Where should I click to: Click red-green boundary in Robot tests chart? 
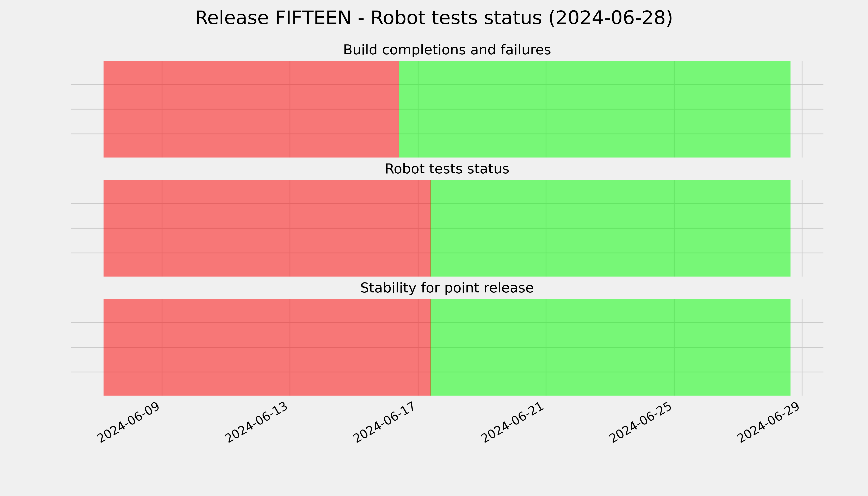pos(431,228)
